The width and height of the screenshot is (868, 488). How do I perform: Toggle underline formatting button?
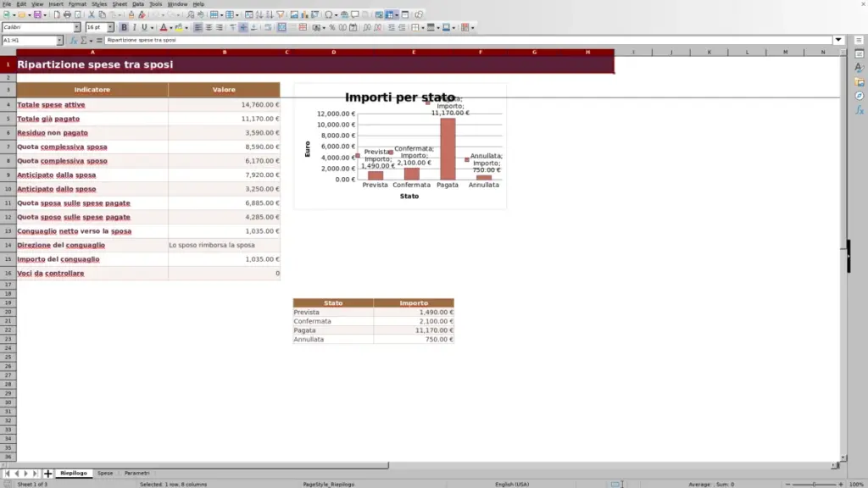click(x=144, y=27)
